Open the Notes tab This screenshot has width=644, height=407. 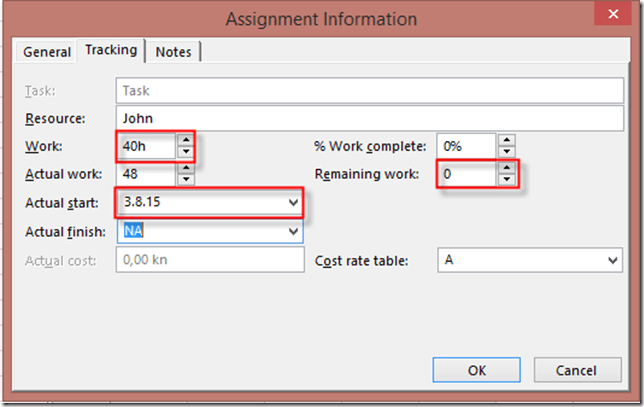pyautogui.click(x=174, y=52)
